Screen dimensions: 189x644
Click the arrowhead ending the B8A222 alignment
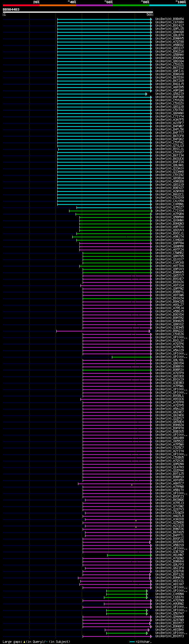150,331
